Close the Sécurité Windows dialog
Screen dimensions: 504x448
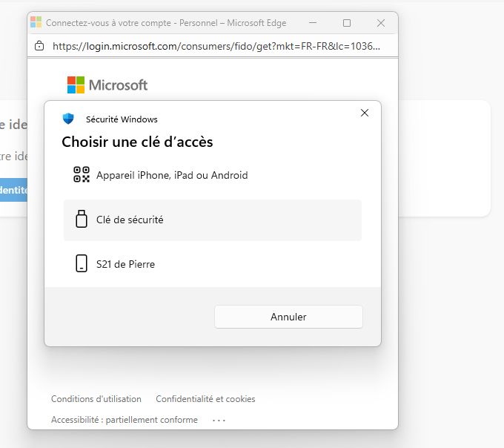pyautogui.click(x=365, y=113)
